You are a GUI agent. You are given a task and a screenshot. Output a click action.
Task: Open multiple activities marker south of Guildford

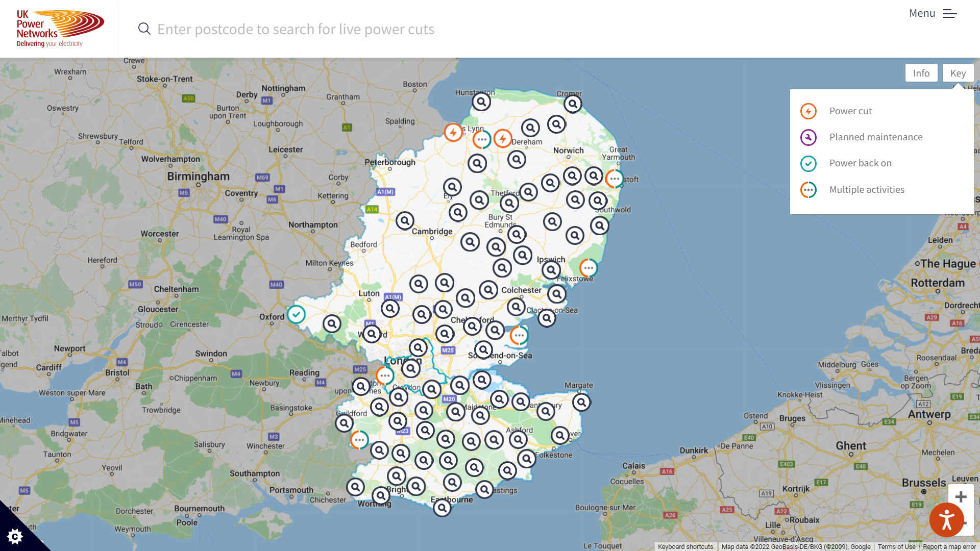pos(359,440)
